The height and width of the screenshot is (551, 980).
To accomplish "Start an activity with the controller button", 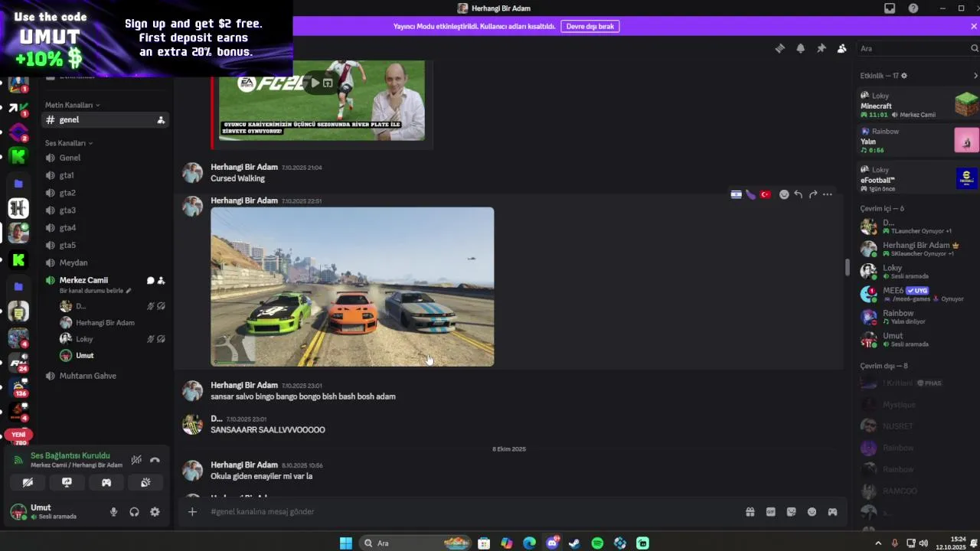I will (x=106, y=482).
